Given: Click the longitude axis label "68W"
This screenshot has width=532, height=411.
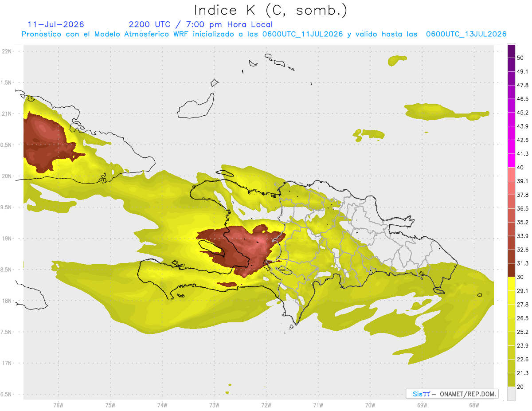Looking at the screenshot, I should click(473, 405).
